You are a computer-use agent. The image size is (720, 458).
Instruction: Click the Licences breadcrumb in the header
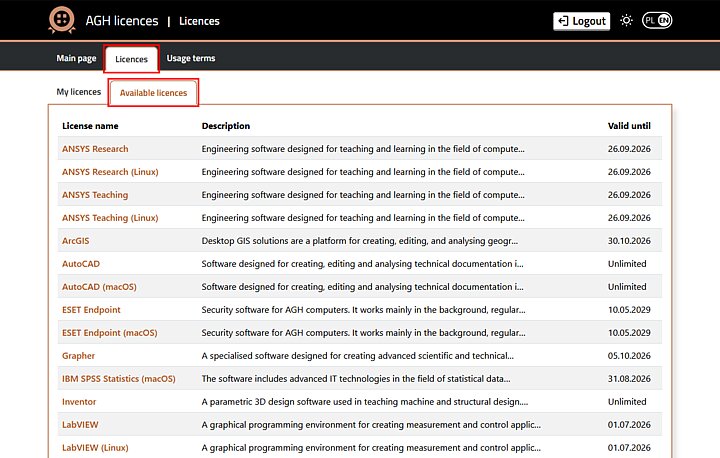(199, 21)
